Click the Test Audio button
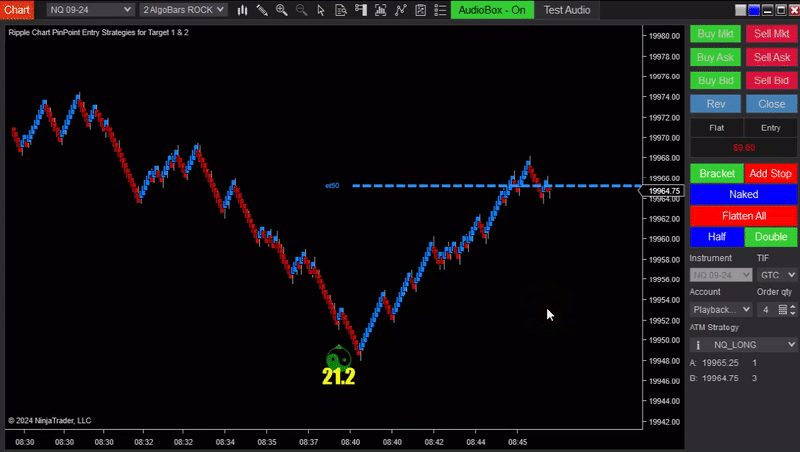800x452 pixels. tap(567, 10)
